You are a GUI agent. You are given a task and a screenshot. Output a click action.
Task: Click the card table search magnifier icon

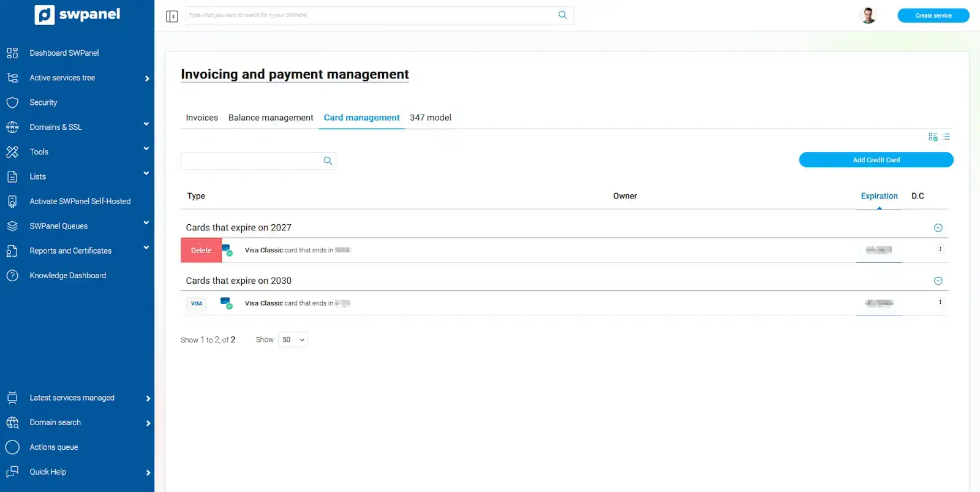click(x=328, y=161)
